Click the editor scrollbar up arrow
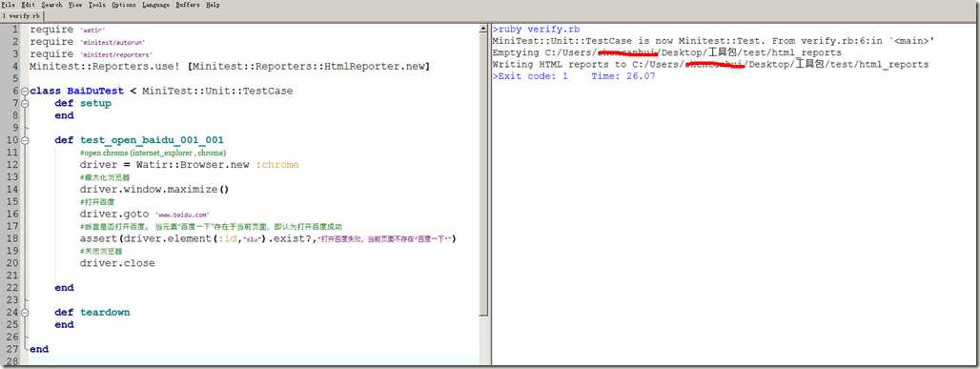Image resolution: width=980 pixels, height=369 pixels. click(483, 29)
